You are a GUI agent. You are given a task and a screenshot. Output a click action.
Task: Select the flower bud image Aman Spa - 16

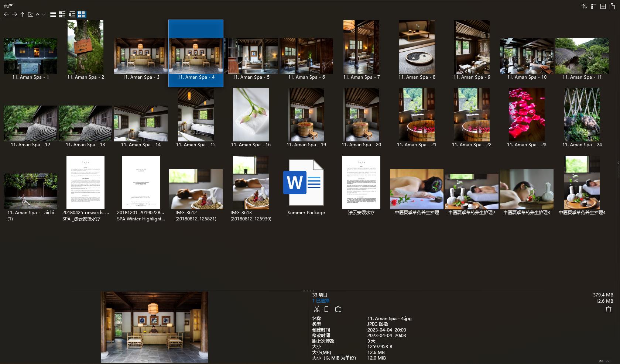pyautogui.click(x=251, y=114)
